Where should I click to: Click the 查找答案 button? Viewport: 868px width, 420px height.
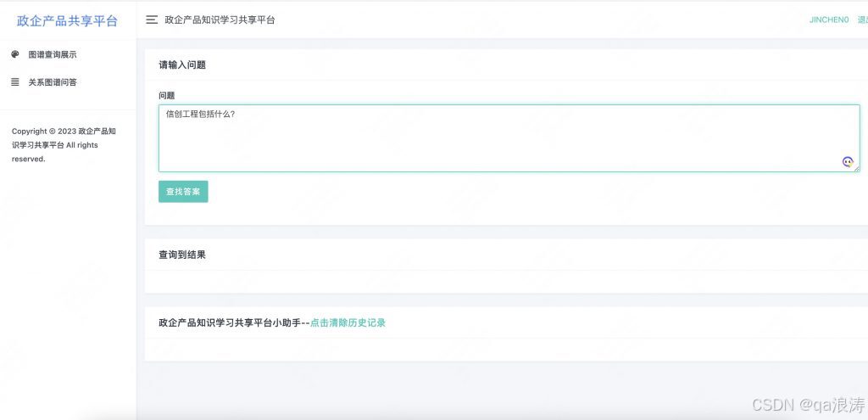click(x=183, y=192)
